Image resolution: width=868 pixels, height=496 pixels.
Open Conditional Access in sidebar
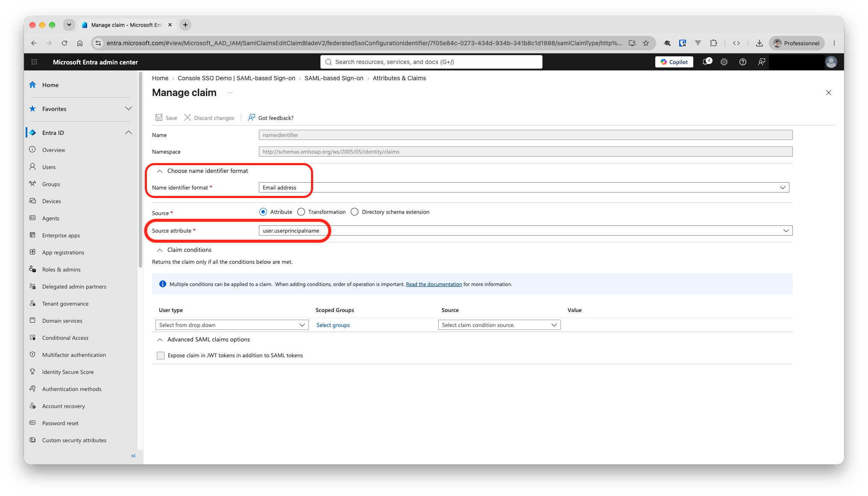point(65,338)
